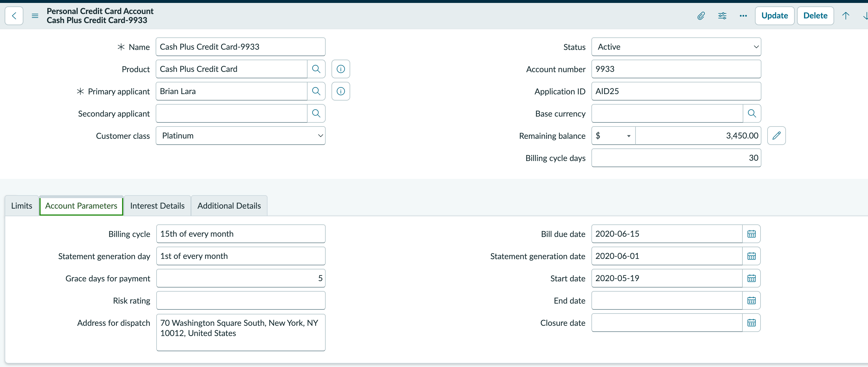The width and height of the screenshot is (868, 367).
Task: Open the Additional Details tab
Action: 229,206
